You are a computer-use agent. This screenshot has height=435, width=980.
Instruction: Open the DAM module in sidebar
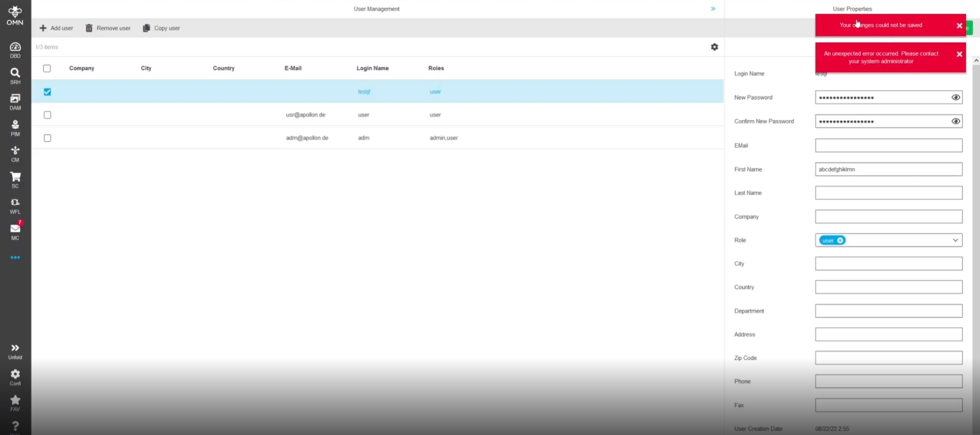tap(15, 102)
